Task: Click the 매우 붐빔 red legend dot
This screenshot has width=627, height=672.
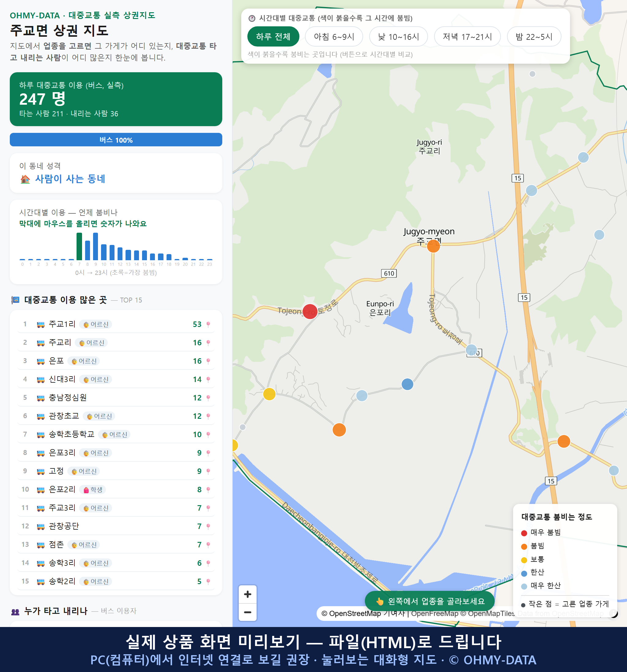Action: point(524,533)
